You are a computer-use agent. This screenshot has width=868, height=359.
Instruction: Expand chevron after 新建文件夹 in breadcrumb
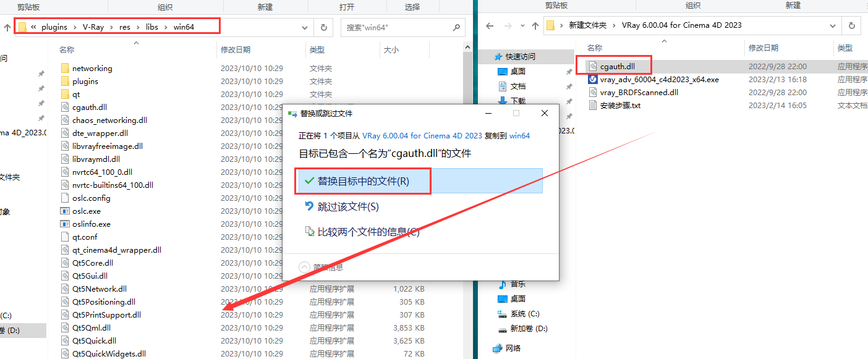[615, 25]
